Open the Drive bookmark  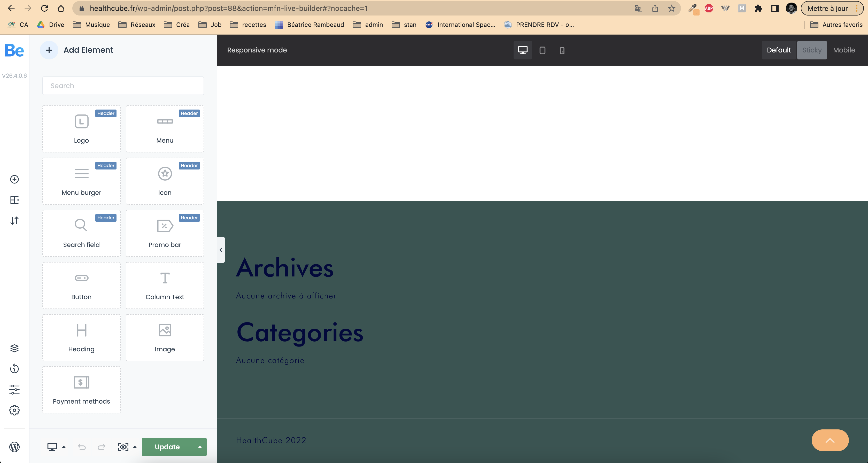[51, 25]
